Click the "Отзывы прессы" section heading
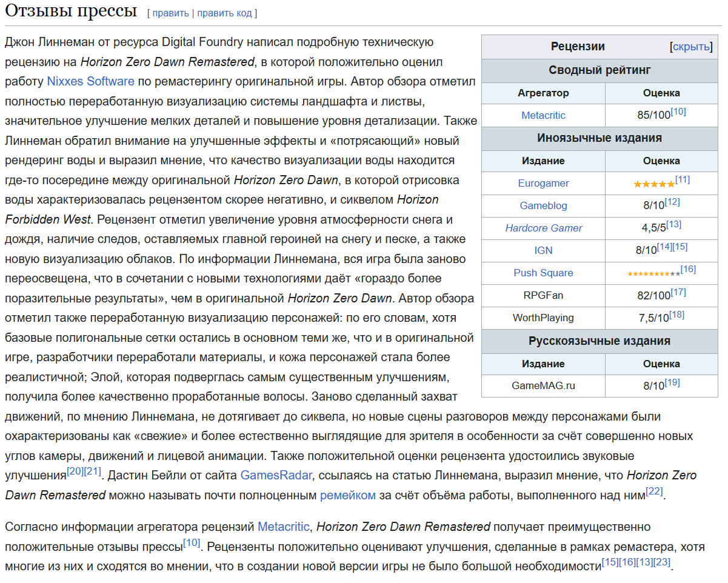The image size is (728, 583). (x=71, y=10)
